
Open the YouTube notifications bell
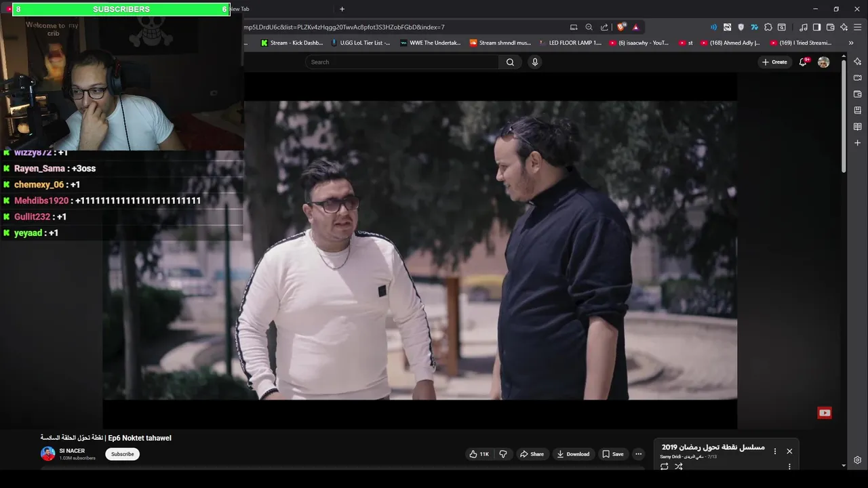click(804, 62)
